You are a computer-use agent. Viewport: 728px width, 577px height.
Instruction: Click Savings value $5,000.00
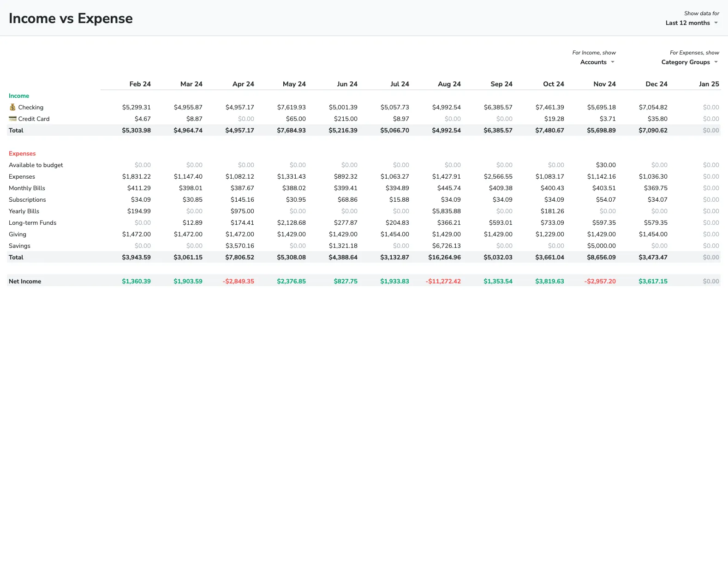pos(602,246)
